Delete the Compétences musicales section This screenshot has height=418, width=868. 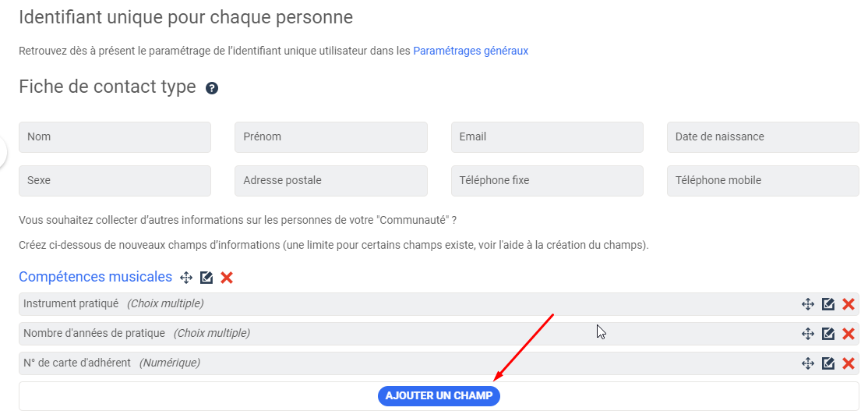coord(227,278)
